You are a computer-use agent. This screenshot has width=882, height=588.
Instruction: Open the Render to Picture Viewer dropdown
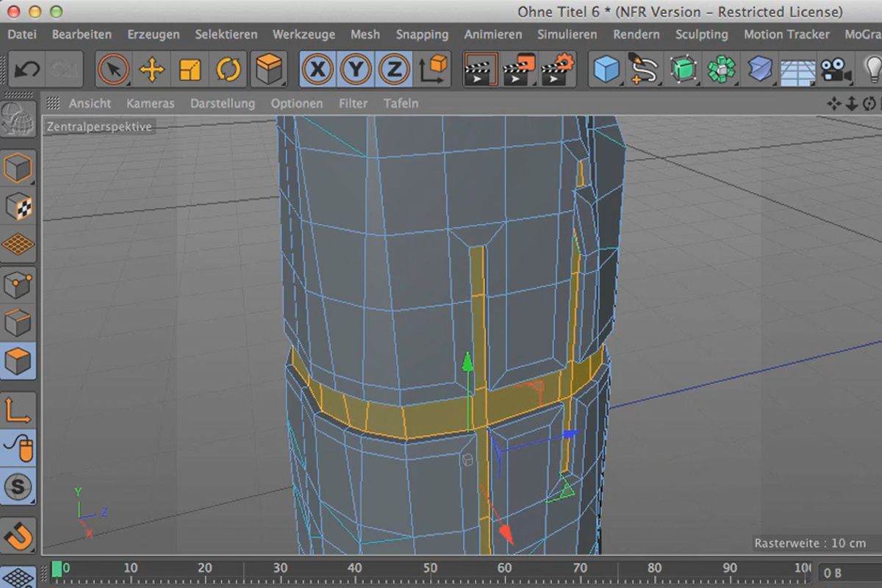pyautogui.click(x=519, y=70)
